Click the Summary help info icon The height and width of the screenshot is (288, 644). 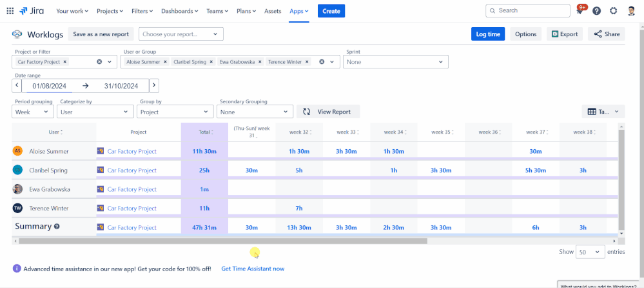tap(57, 226)
